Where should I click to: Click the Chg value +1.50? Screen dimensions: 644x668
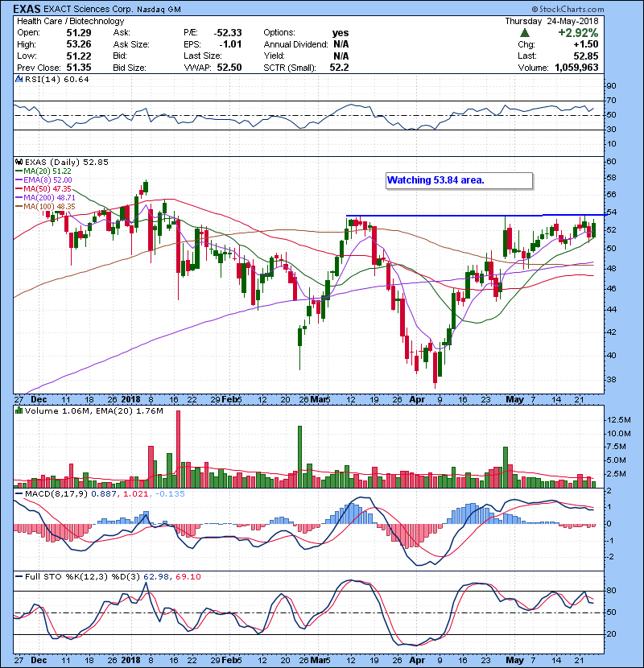pyautogui.click(x=585, y=44)
